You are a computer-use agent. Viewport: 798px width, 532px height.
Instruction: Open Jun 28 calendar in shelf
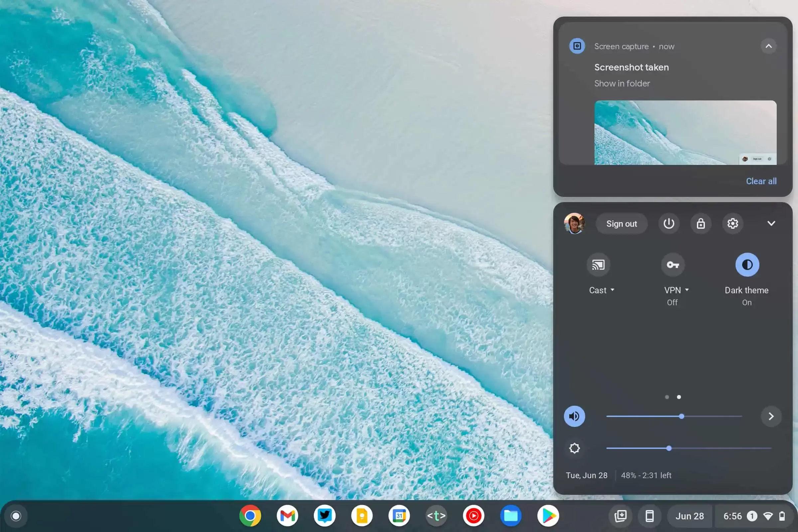pos(689,516)
